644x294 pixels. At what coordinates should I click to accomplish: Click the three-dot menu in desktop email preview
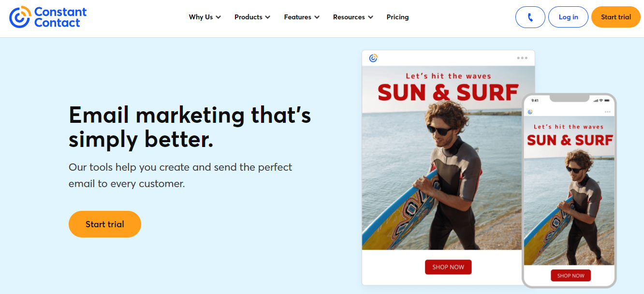(x=522, y=58)
